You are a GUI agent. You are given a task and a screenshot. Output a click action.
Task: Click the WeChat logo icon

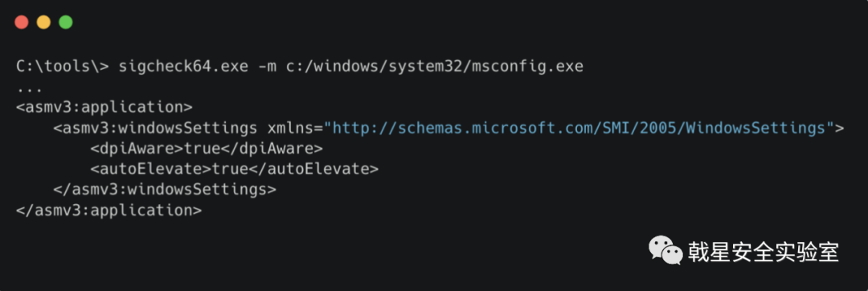pyautogui.click(x=665, y=251)
